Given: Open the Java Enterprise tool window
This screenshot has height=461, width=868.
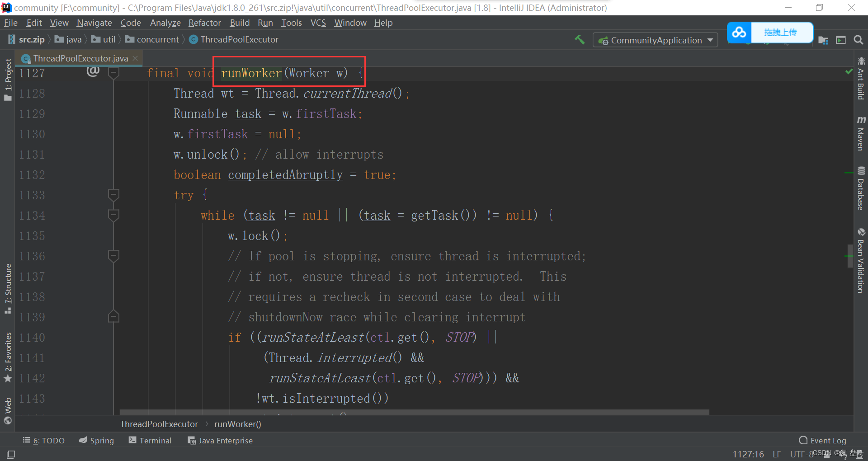Looking at the screenshot, I should pos(221,441).
